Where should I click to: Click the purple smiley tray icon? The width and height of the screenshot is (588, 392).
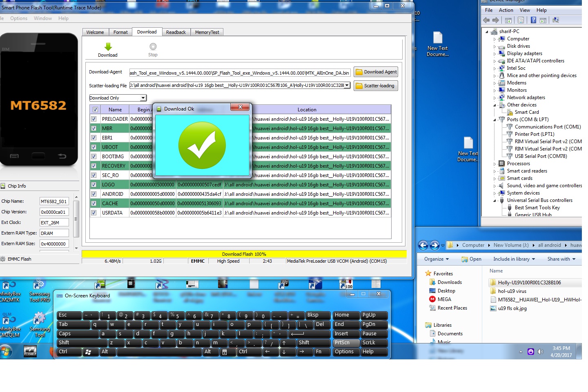531,352
